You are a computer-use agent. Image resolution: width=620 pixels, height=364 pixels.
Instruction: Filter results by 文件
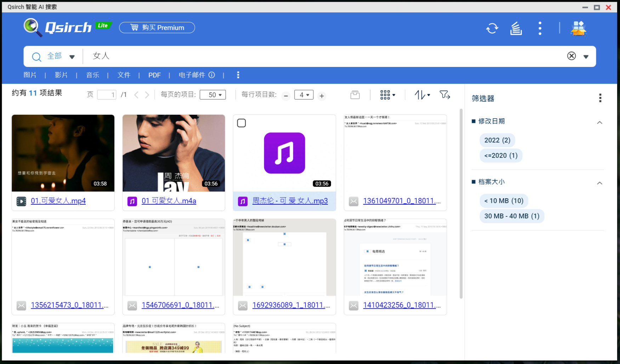(x=124, y=75)
